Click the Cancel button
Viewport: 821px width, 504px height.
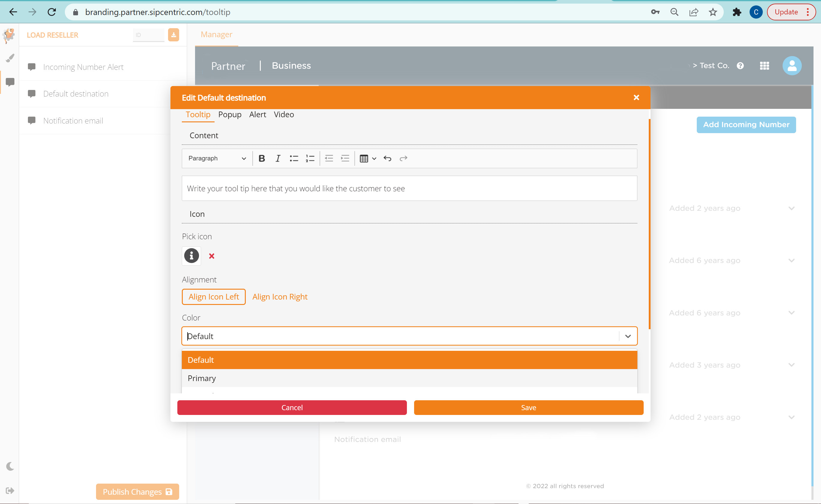[x=292, y=407]
